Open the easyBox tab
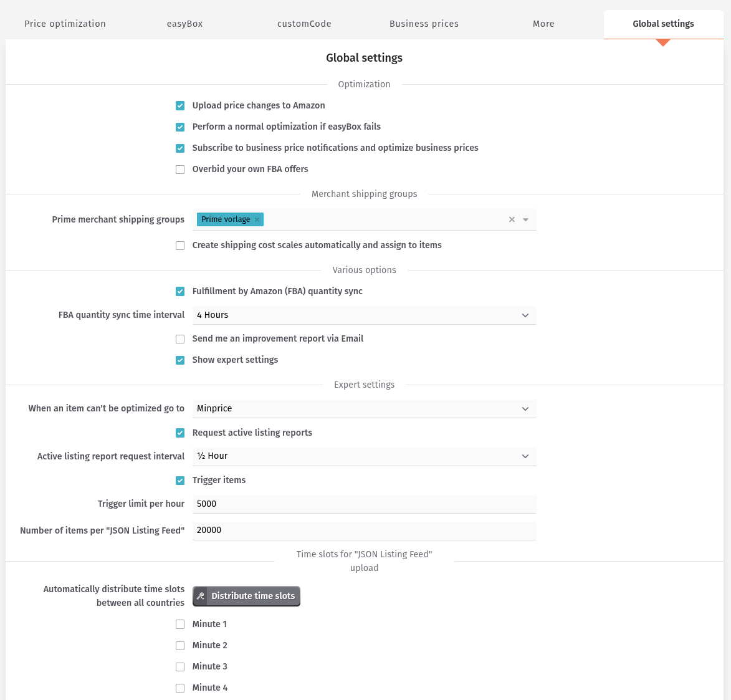Image resolution: width=731 pixels, height=700 pixels. click(184, 24)
